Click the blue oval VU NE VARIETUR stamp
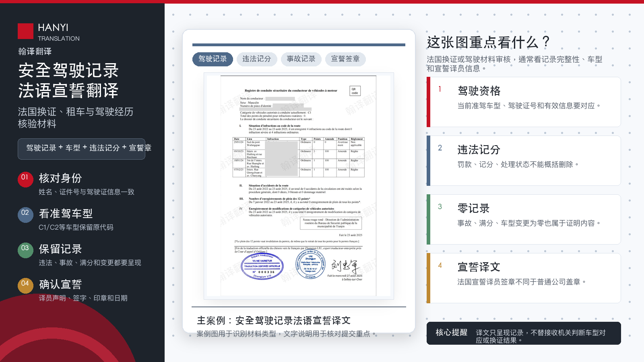 (x=262, y=266)
